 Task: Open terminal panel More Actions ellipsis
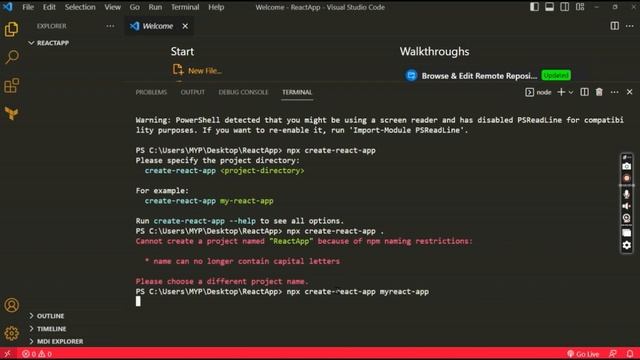pos(614,92)
